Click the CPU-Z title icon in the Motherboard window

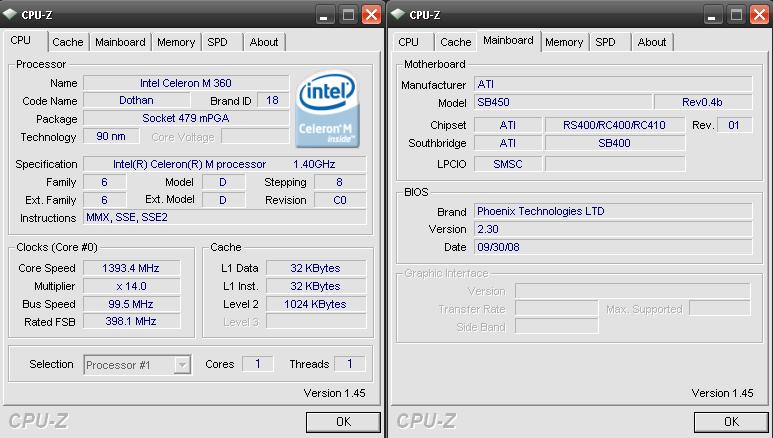pos(398,14)
